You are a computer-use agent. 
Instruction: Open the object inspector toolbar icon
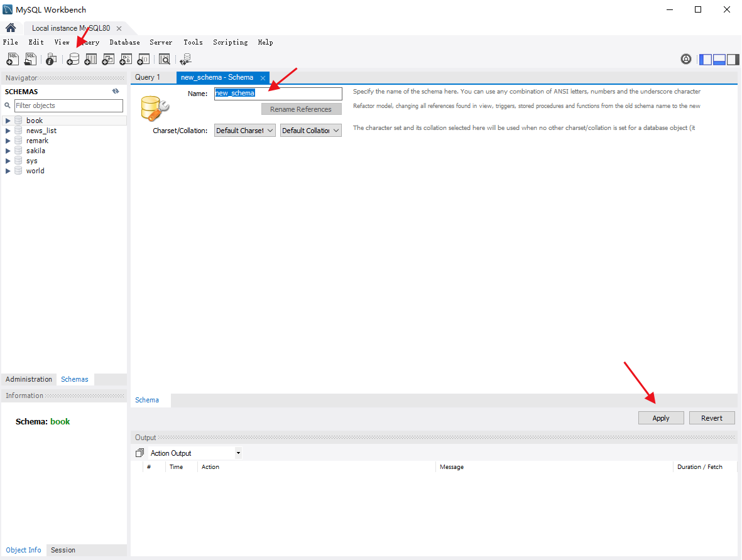point(51,59)
